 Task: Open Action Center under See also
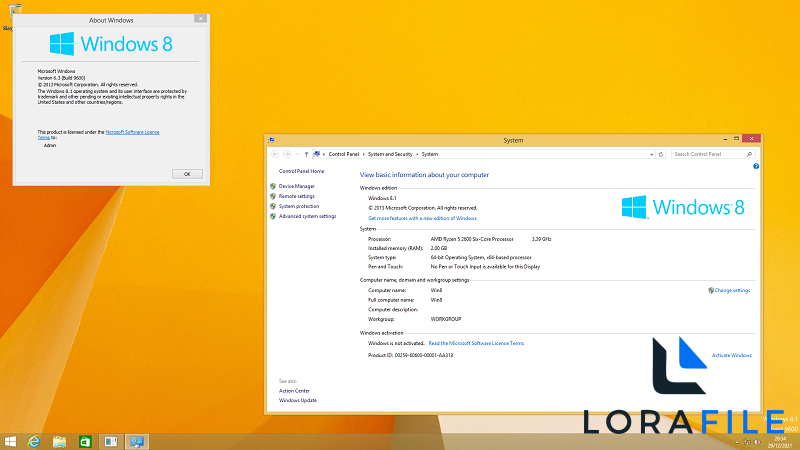click(294, 391)
